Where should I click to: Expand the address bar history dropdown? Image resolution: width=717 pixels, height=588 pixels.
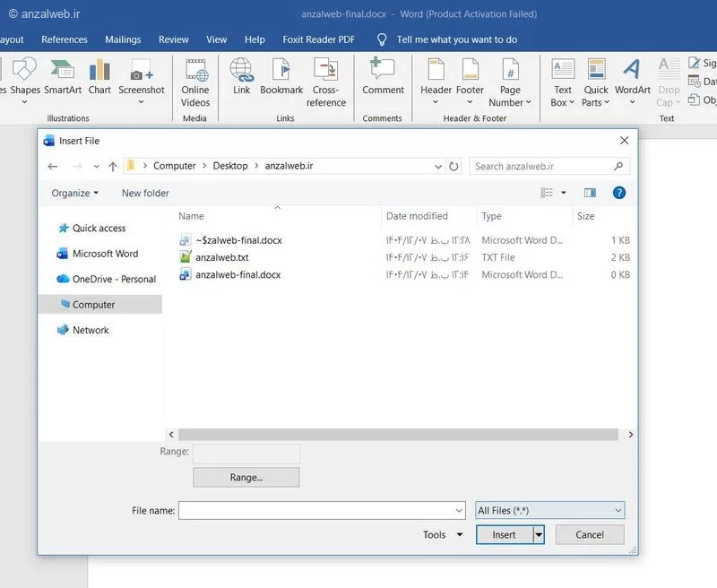point(438,167)
